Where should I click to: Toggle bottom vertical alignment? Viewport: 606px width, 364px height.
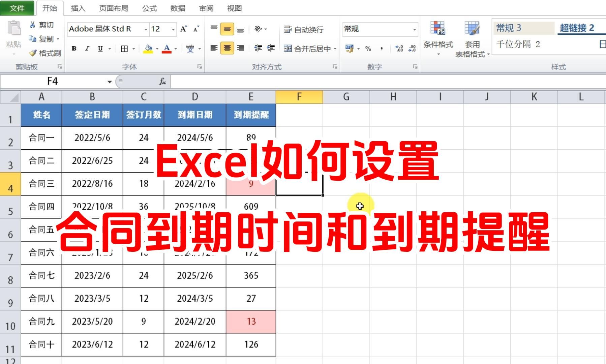click(x=240, y=29)
